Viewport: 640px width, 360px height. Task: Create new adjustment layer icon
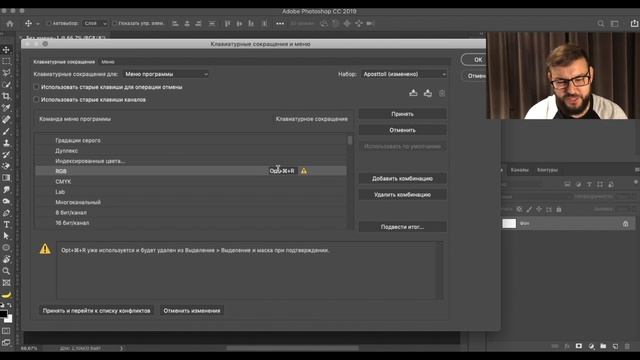coord(591,346)
